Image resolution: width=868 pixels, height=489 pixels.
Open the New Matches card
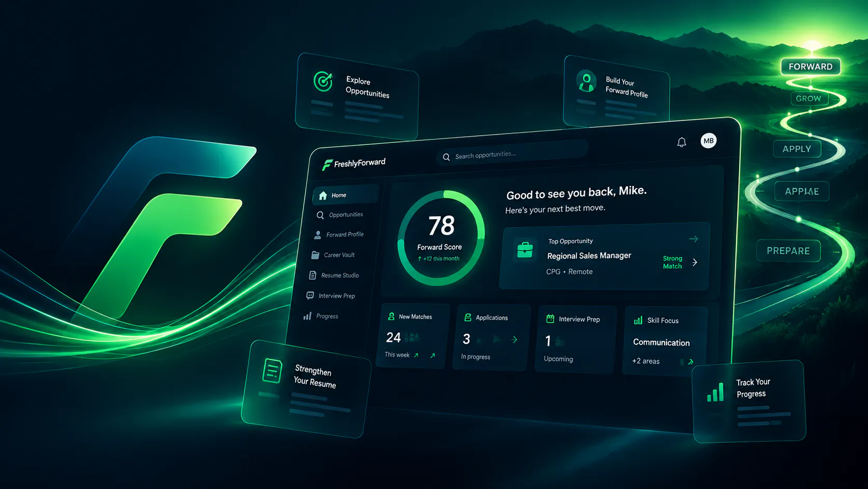pyautogui.click(x=413, y=336)
